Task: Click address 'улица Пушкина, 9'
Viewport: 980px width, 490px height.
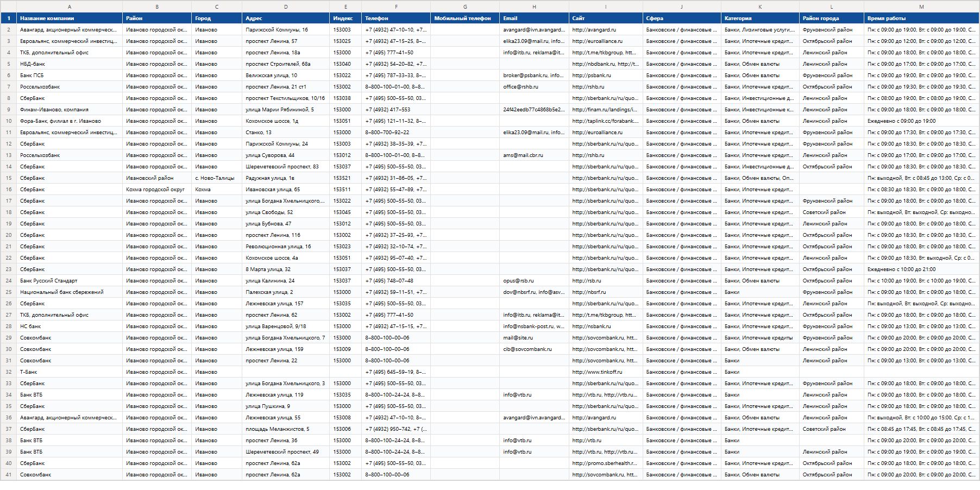Action: pos(286,406)
